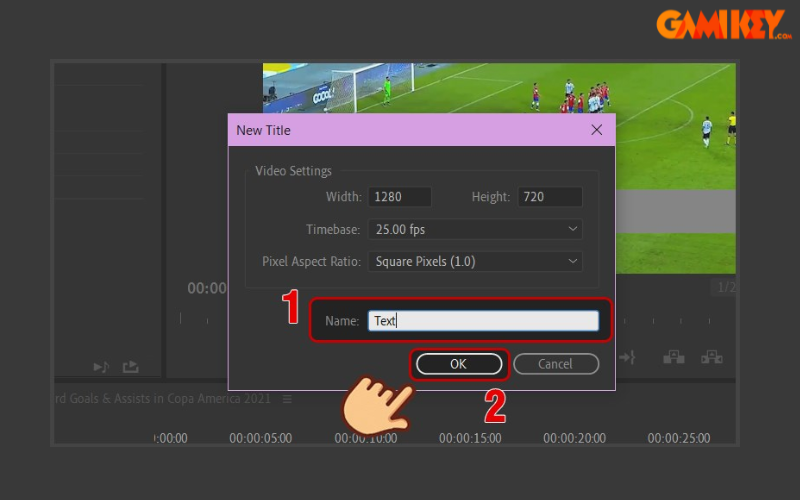Click 00:00:20:00 on timeline ruler
This screenshot has width=800, height=500.
click(x=574, y=438)
